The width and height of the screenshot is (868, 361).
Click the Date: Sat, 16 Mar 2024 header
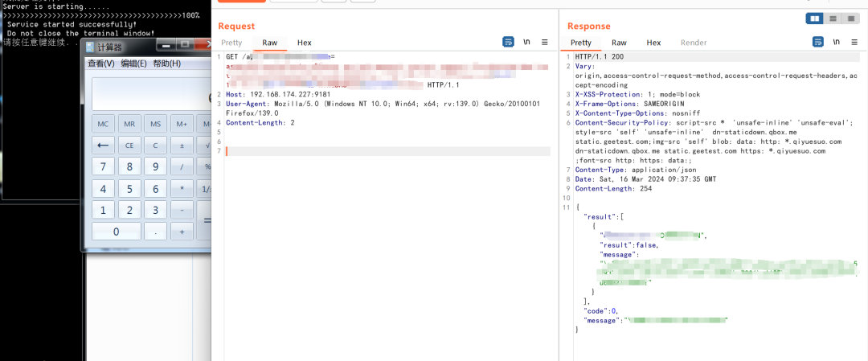[x=645, y=178]
